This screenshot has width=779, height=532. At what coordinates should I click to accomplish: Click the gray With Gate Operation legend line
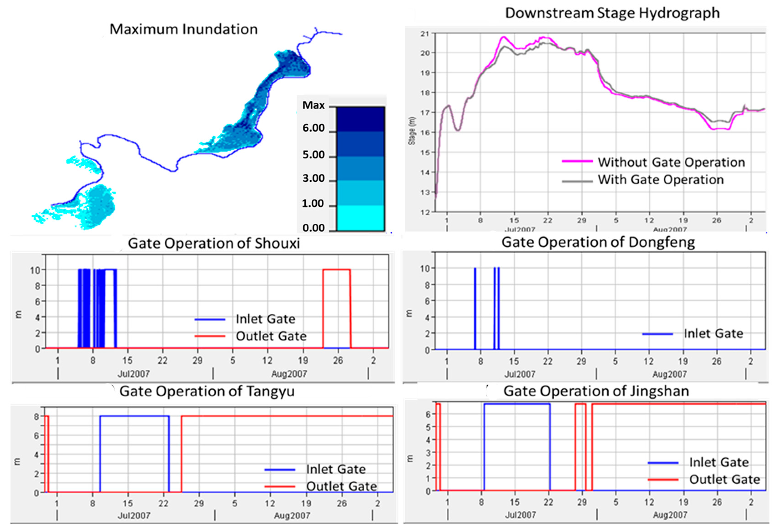coord(577,181)
